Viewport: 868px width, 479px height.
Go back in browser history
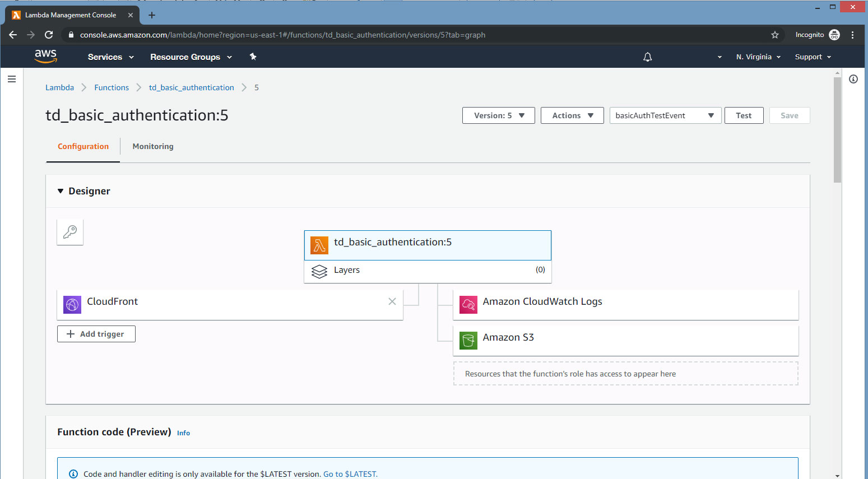pos(13,35)
